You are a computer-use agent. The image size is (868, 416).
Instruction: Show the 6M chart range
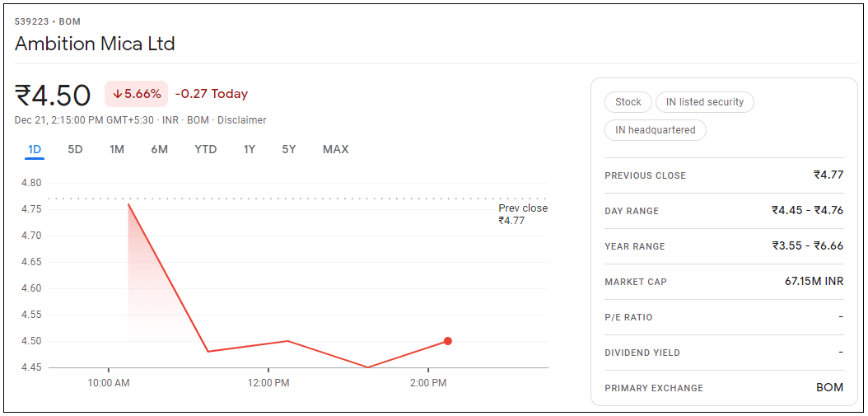point(160,150)
